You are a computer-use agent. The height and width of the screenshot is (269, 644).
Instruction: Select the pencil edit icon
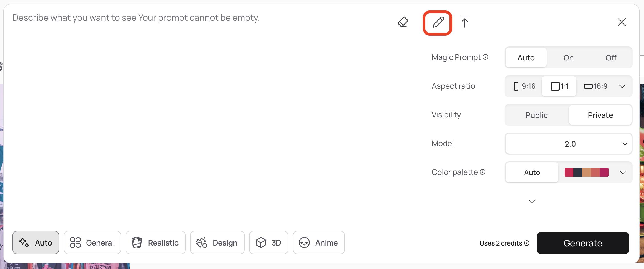pos(438,22)
